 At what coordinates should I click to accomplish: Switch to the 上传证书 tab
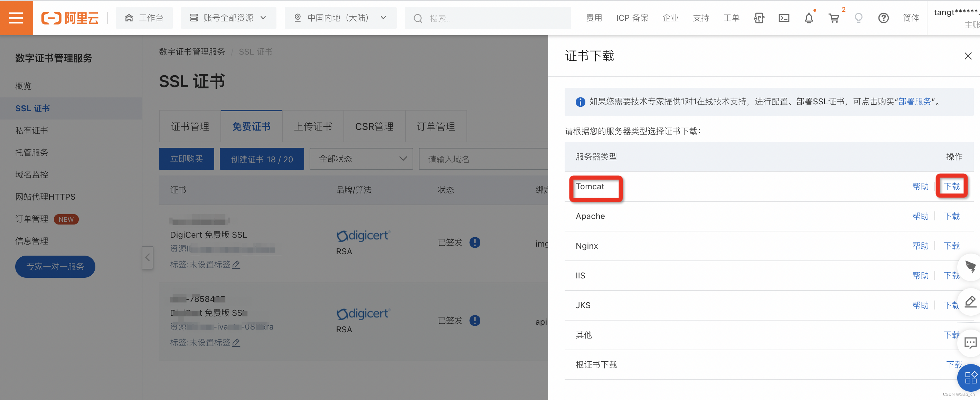pos(313,126)
